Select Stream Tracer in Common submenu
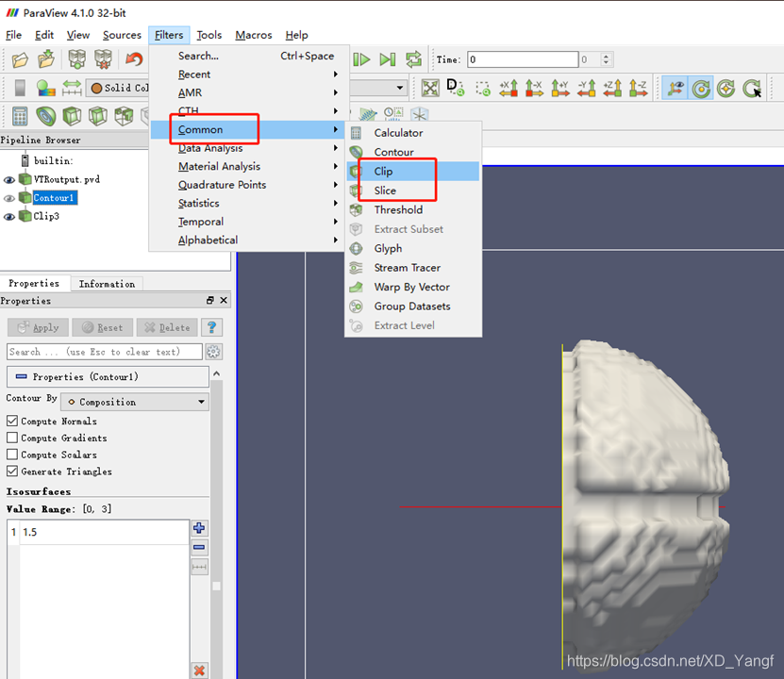The image size is (784, 679). 413,268
